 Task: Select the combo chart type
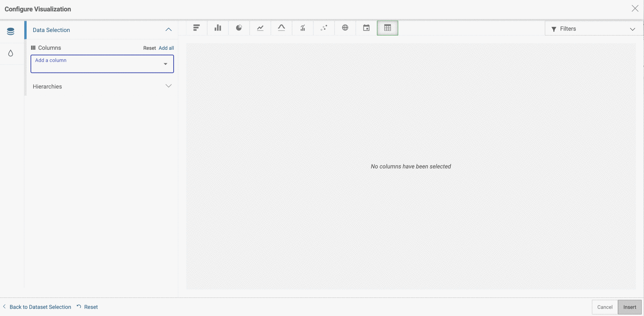pyautogui.click(x=303, y=28)
